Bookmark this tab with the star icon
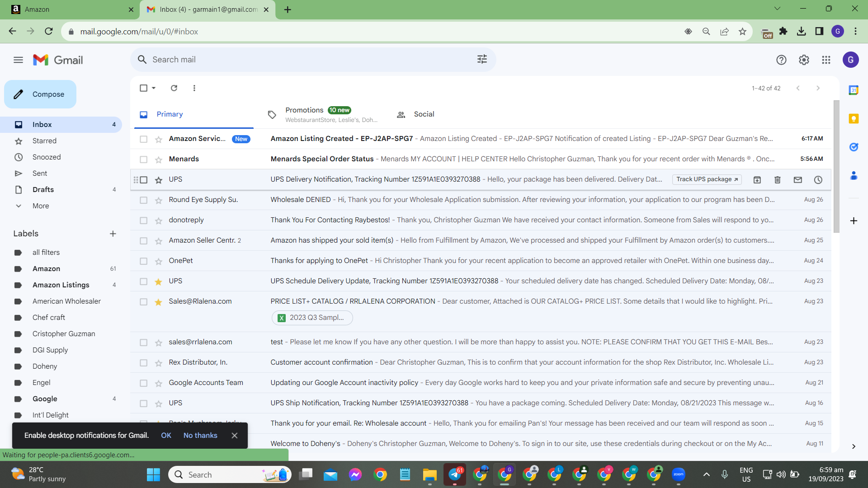 click(742, 31)
